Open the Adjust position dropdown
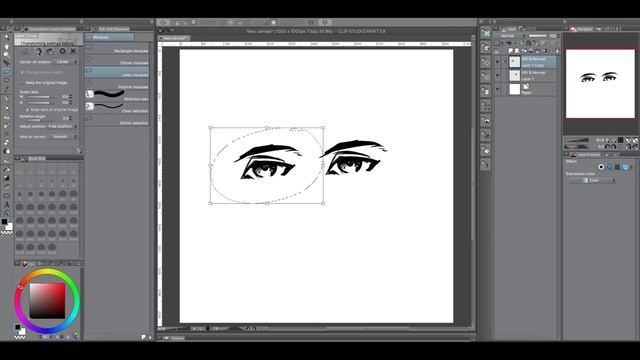Screen dimensions: 640x360 point(62,127)
